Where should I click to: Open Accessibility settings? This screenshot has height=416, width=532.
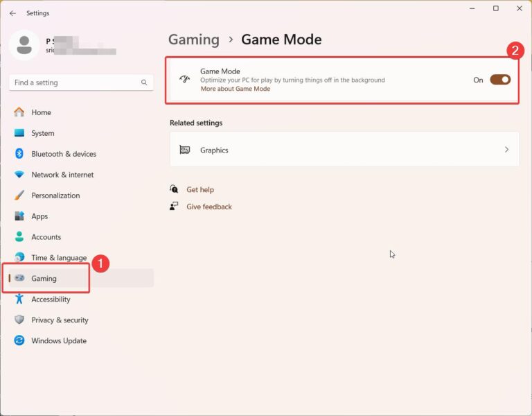click(81, 299)
